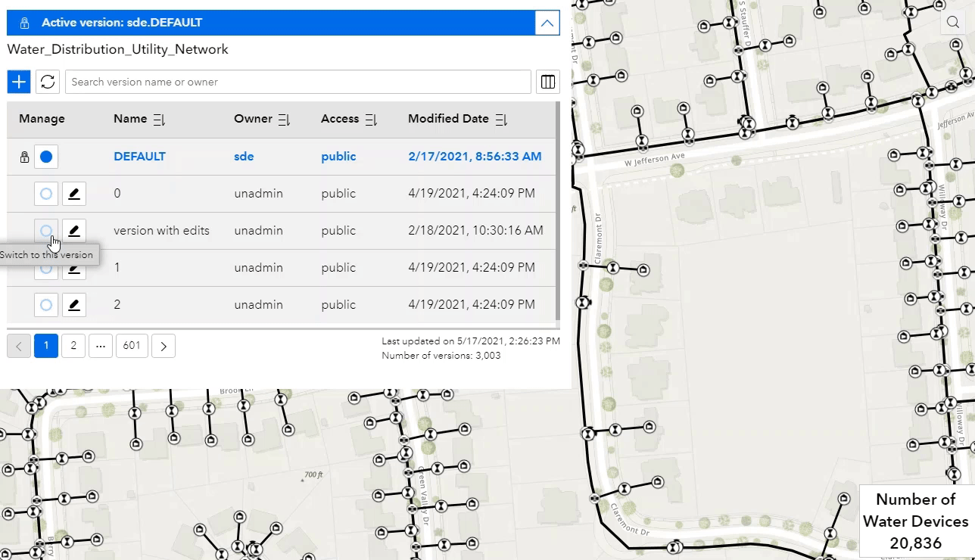Edit version 2 using its pencil icon
Screen dimensions: 975x560
(x=73, y=304)
